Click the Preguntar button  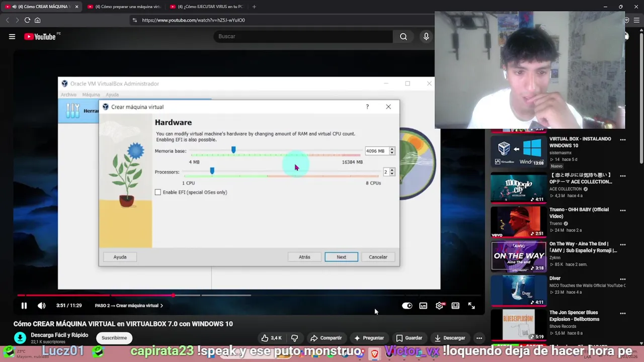(369, 338)
